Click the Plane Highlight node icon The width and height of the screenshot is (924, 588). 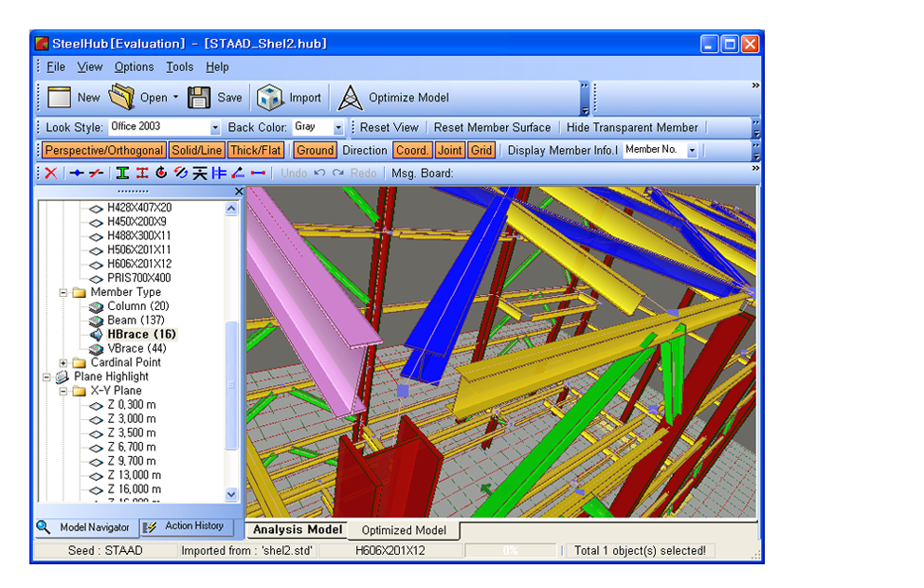point(62,377)
